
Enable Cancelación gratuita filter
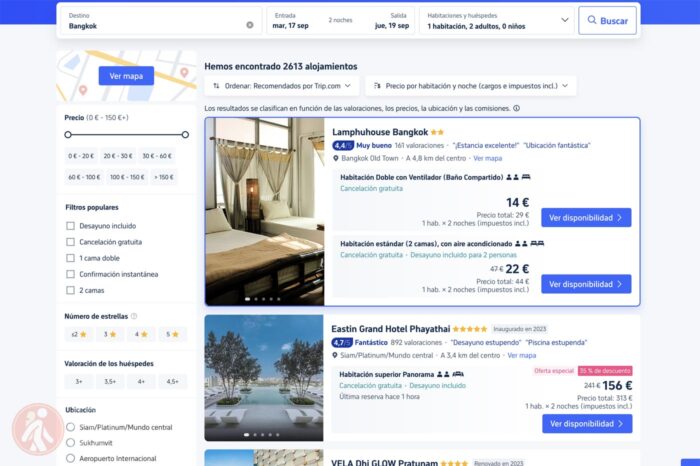71,242
